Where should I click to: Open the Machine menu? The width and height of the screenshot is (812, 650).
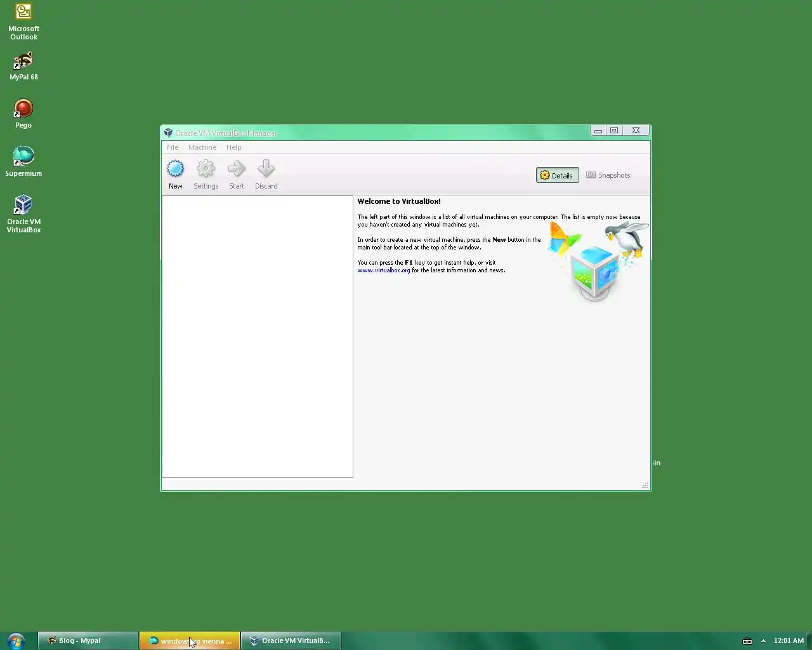point(202,147)
